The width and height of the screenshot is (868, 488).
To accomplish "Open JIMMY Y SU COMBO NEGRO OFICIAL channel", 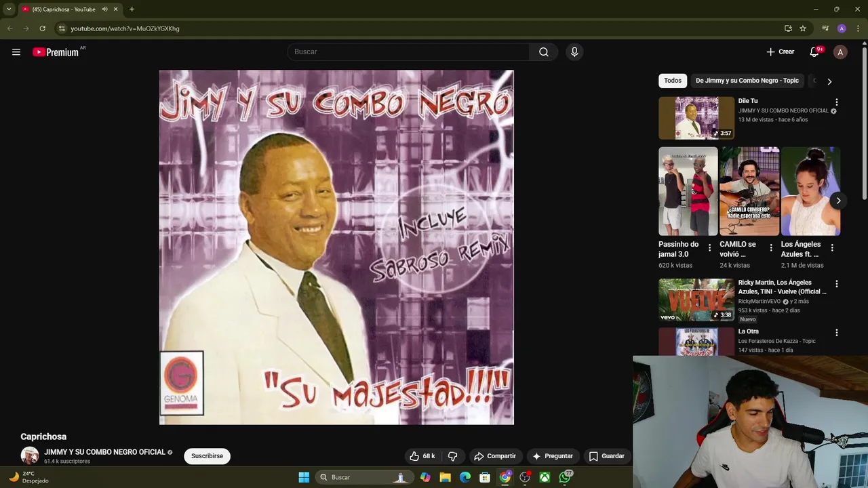I will click(104, 452).
